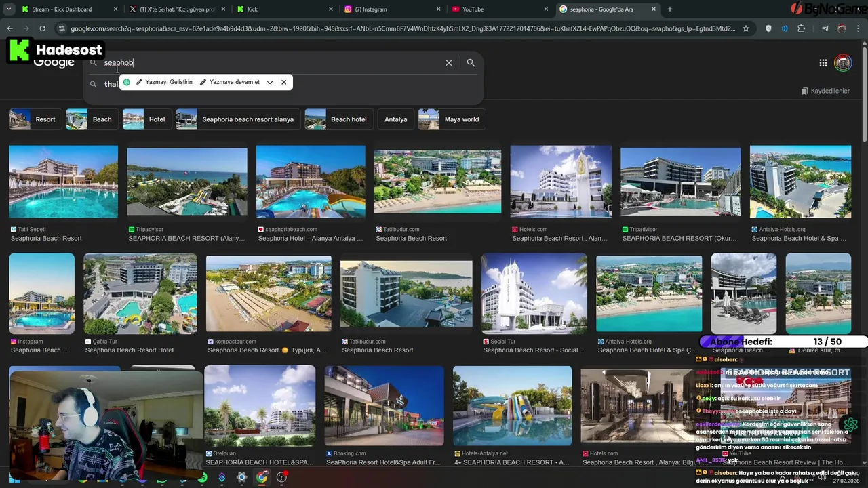Open Chrome from the taskbar
Image resolution: width=868 pixels, height=488 pixels.
coord(262,477)
